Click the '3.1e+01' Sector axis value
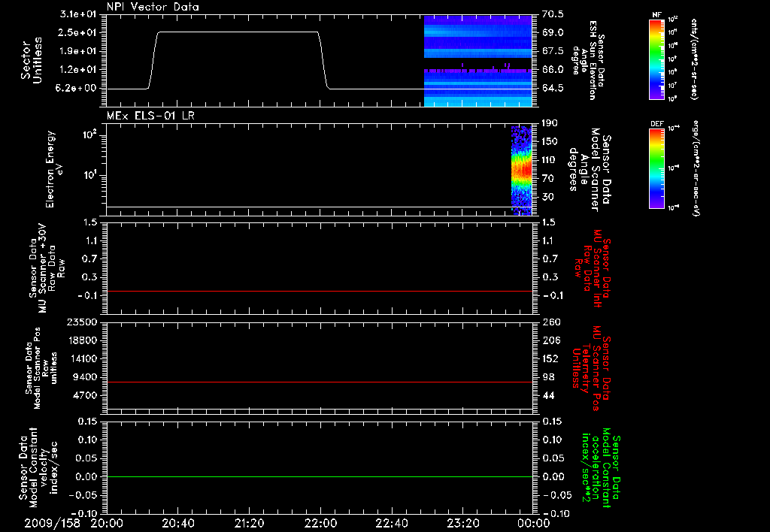This screenshot has width=770, height=532. 80,14
